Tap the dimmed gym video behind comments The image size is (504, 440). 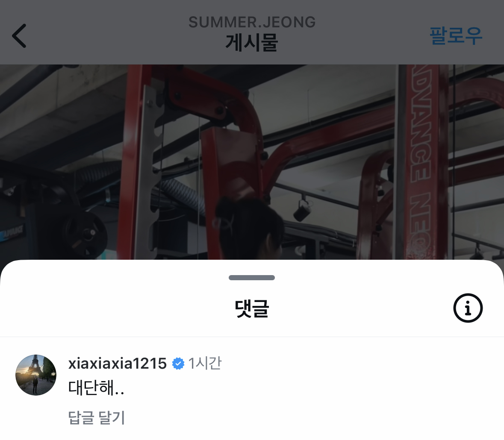[252, 162]
